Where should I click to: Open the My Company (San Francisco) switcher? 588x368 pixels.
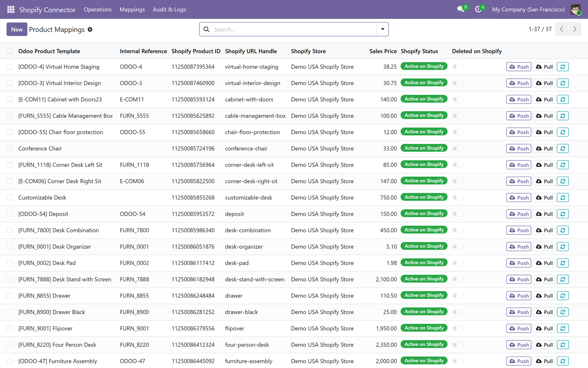tap(528, 10)
